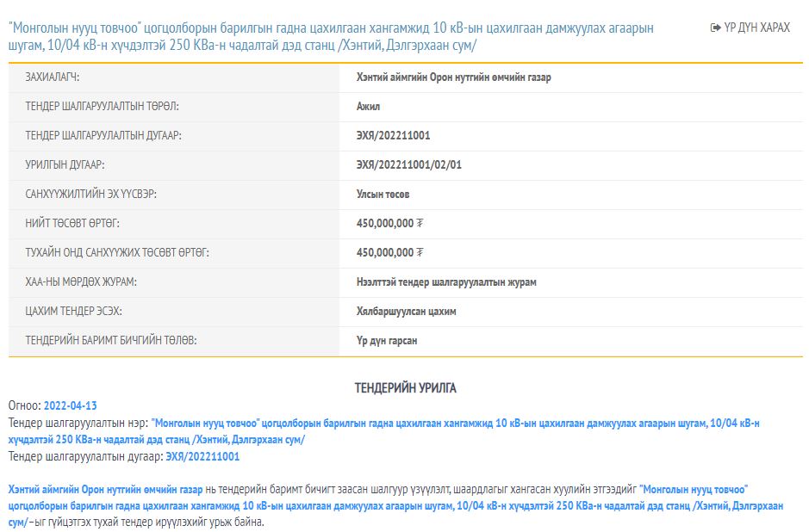
Task: Click Нээлттэй тендер шалгаруулалтын журам value
Action: click(x=446, y=282)
